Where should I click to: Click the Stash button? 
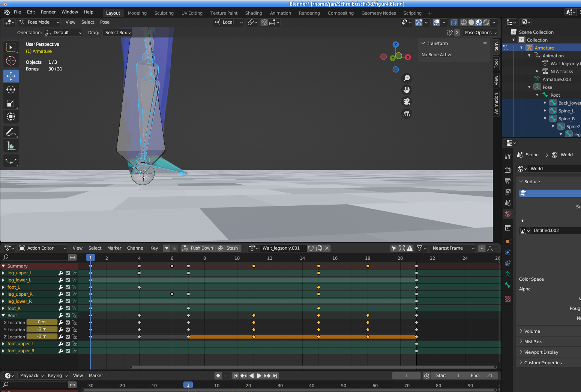(x=228, y=248)
